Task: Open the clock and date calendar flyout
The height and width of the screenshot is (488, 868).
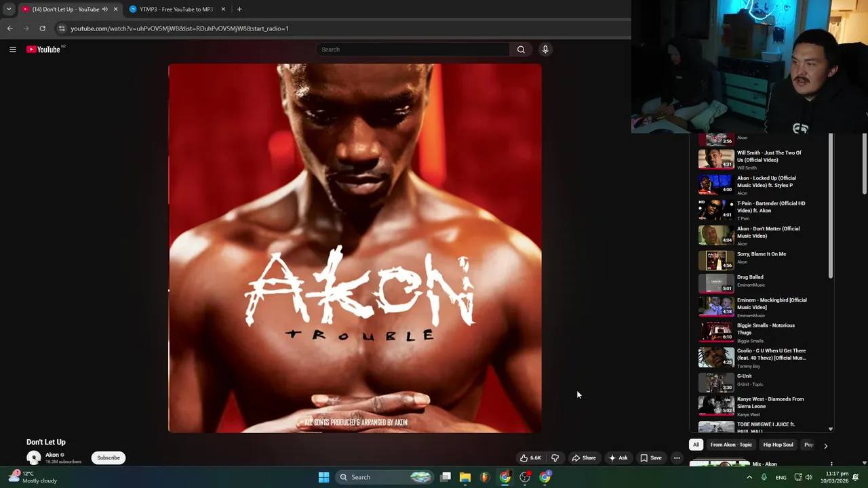Action: (x=835, y=477)
